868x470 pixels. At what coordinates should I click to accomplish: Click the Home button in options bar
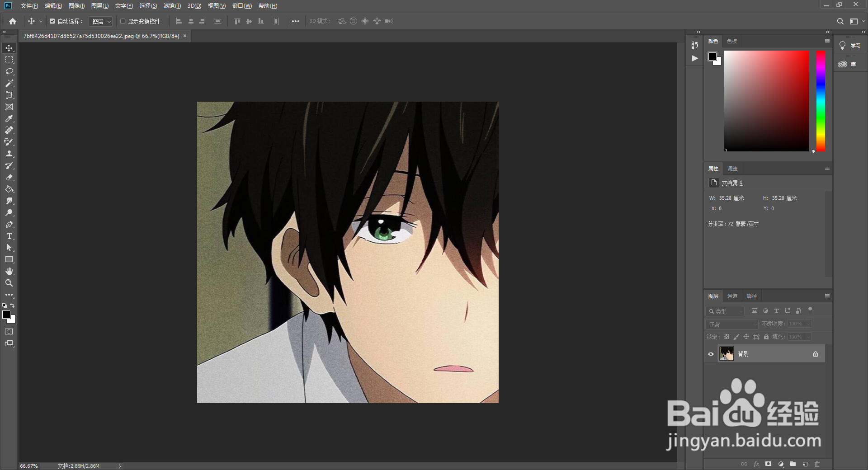click(13, 21)
